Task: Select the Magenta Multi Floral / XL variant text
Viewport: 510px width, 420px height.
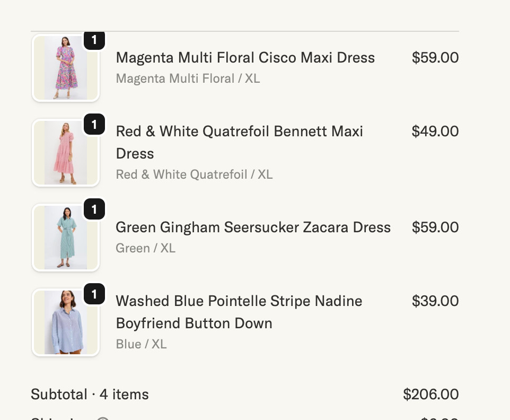Action: pyautogui.click(x=188, y=78)
